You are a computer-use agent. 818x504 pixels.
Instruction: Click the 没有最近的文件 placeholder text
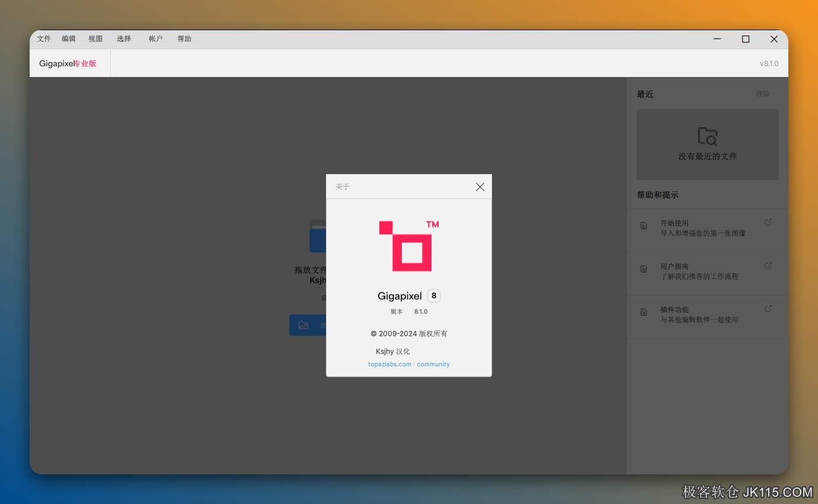[x=708, y=156]
